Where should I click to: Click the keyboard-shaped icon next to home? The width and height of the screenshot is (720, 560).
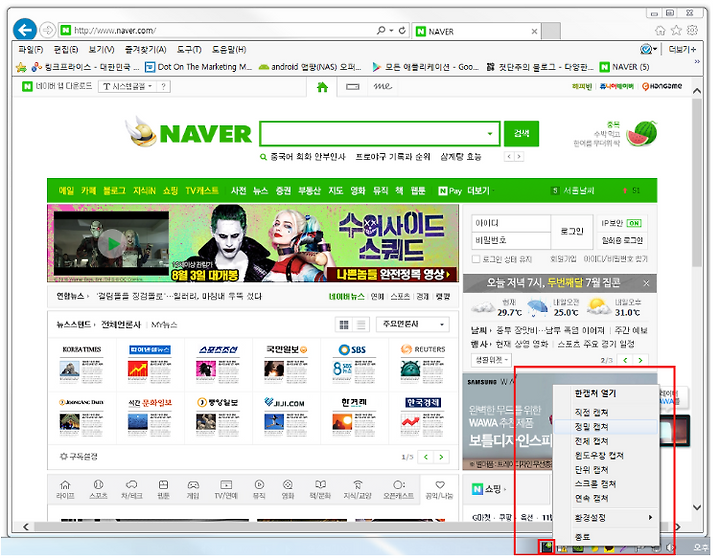click(x=353, y=86)
